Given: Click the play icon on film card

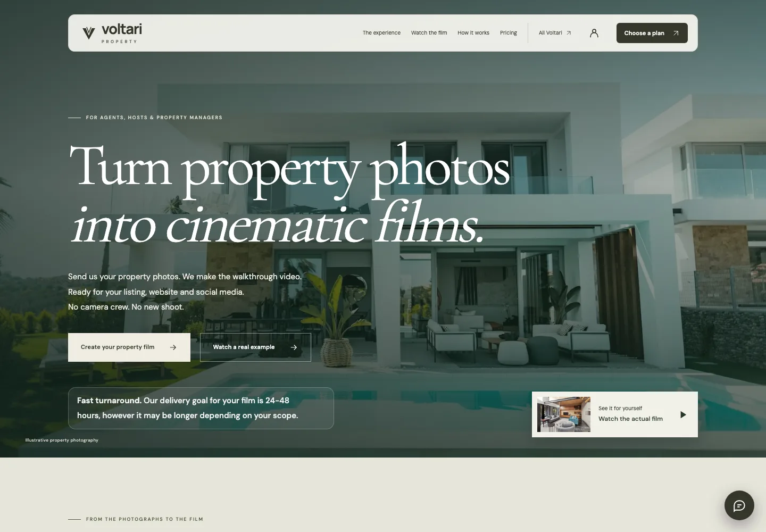Looking at the screenshot, I should 683,414.
